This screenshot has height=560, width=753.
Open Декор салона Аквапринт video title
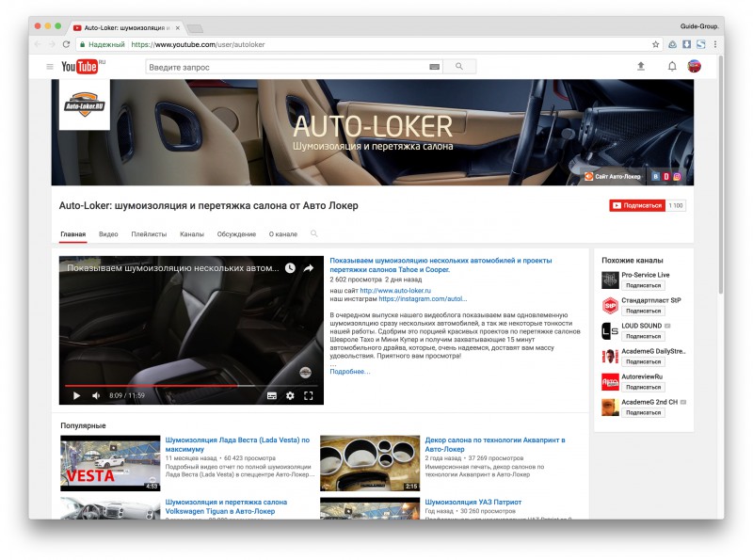(x=495, y=444)
